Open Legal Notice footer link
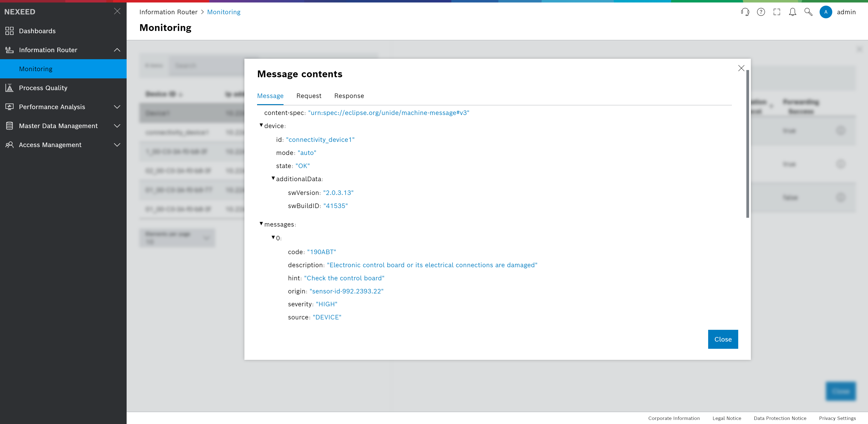 (727, 418)
